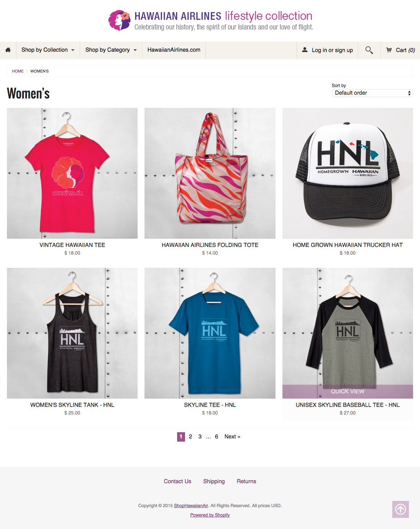Screen dimensions: 420x529
Task: Click the user account icon
Action: click(305, 50)
